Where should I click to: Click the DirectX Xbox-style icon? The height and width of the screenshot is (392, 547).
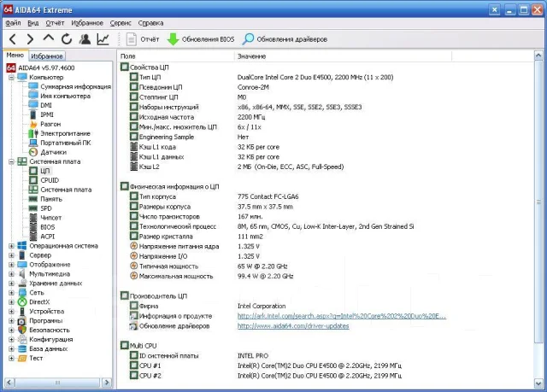pos(22,301)
